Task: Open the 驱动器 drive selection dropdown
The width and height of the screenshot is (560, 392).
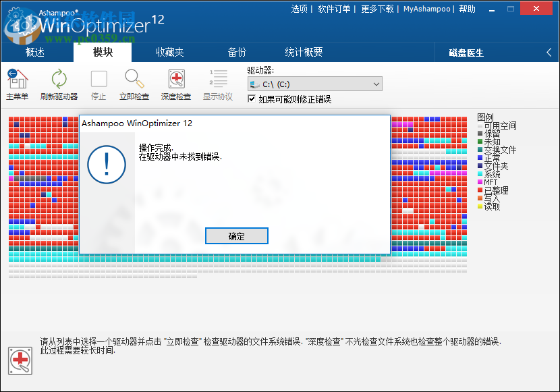Action: click(x=376, y=84)
